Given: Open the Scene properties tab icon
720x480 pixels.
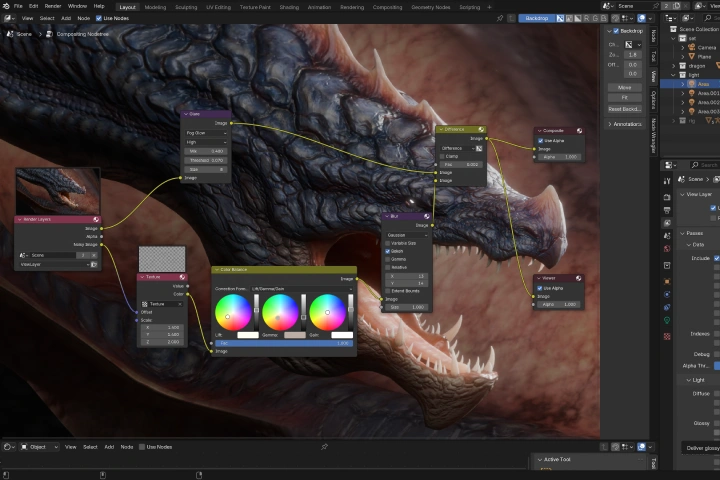Looking at the screenshot, I should click(x=667, y=236).
